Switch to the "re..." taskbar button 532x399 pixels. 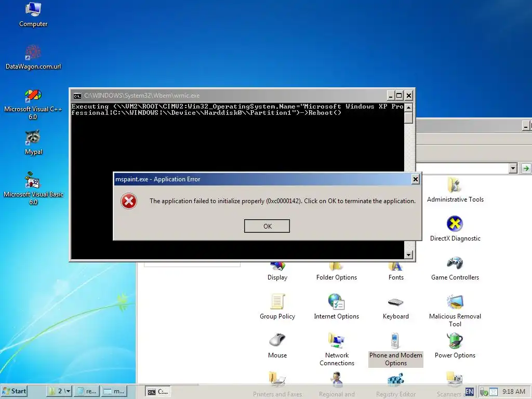click(87, 391)
